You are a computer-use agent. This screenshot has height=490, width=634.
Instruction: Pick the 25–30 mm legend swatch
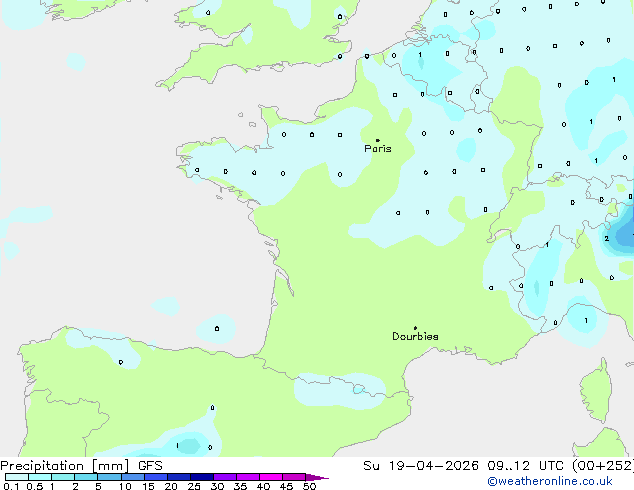(x=202, y=477)
